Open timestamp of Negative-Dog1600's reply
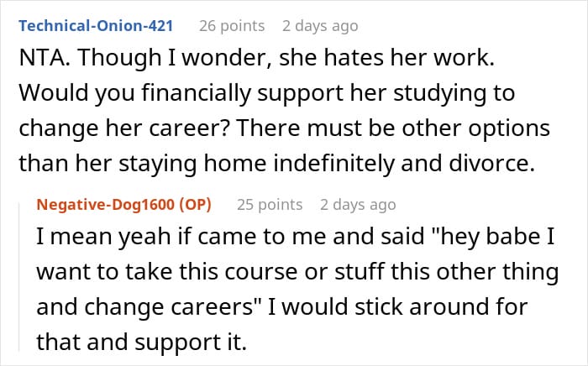 358,205
